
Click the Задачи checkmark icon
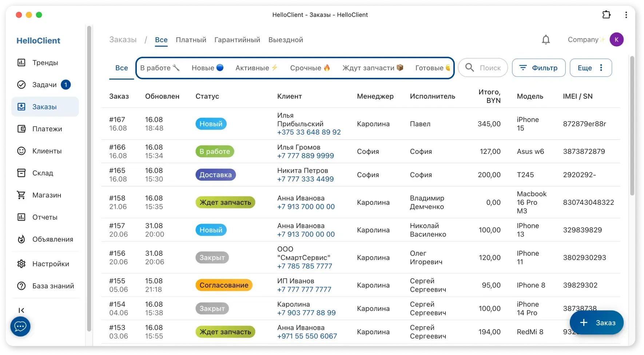[21, 85]
